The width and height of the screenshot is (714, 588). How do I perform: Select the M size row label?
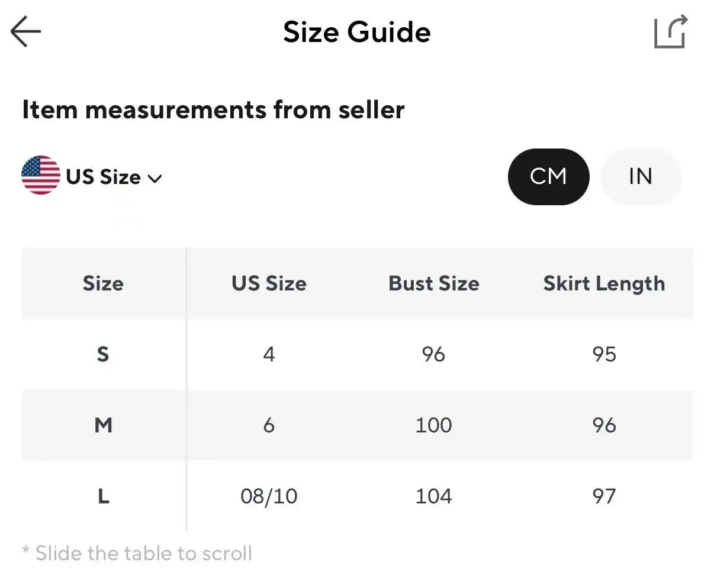(103, 425)
